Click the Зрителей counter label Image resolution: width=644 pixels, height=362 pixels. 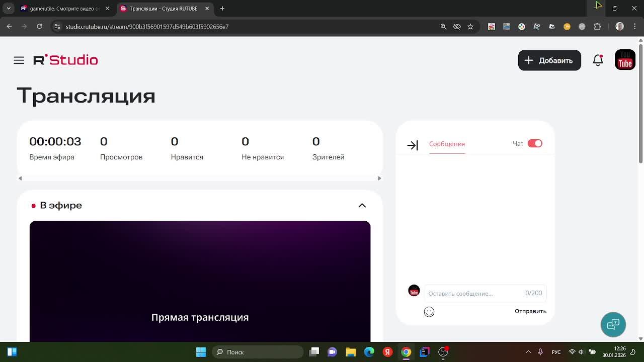[328, 157]
